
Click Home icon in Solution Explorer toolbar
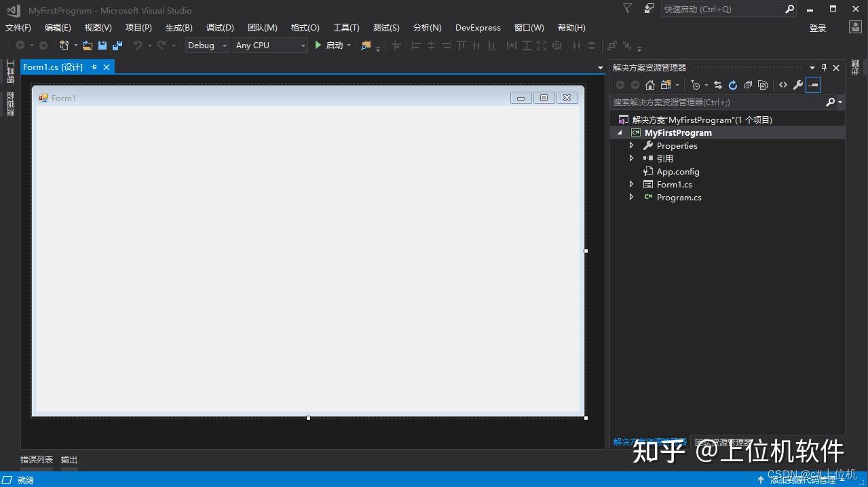coord(650,85)
